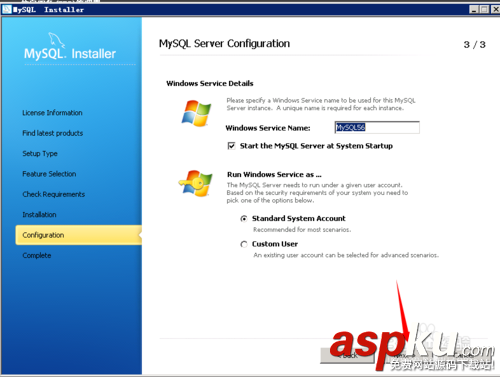The image size is (500, 377).
Task: Click Windows Service Name: label
Action: (268, 128)
